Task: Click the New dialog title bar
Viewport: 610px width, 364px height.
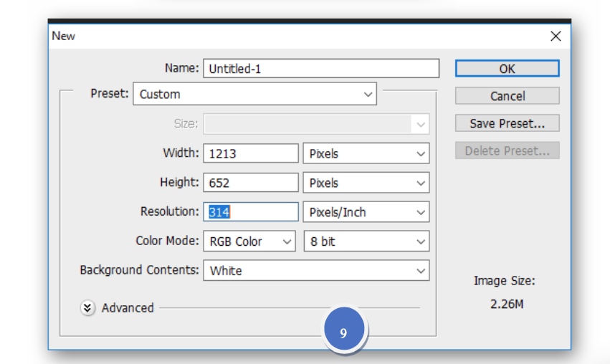Action: [287, 37]
